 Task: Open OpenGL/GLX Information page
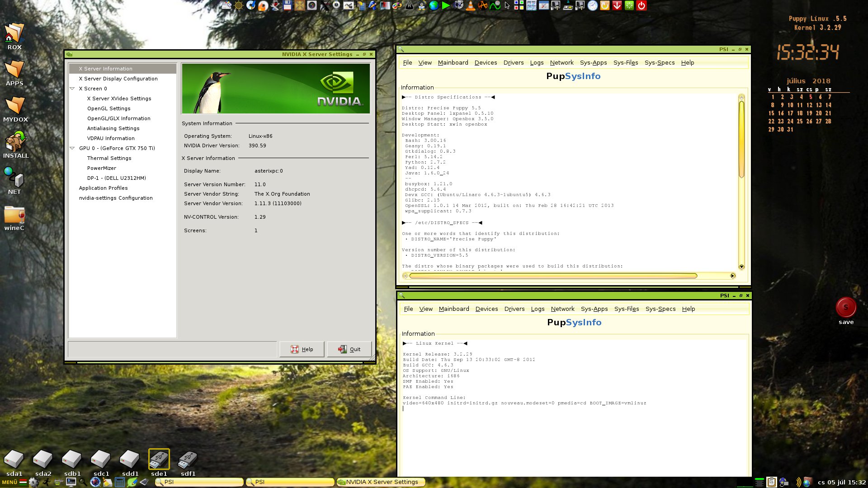(x=118, y=118)
